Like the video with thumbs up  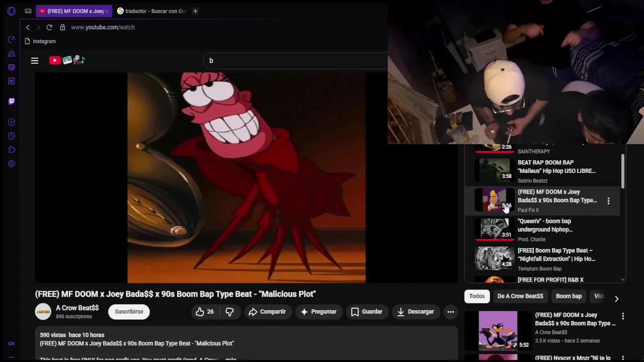[x=205, y=312]
